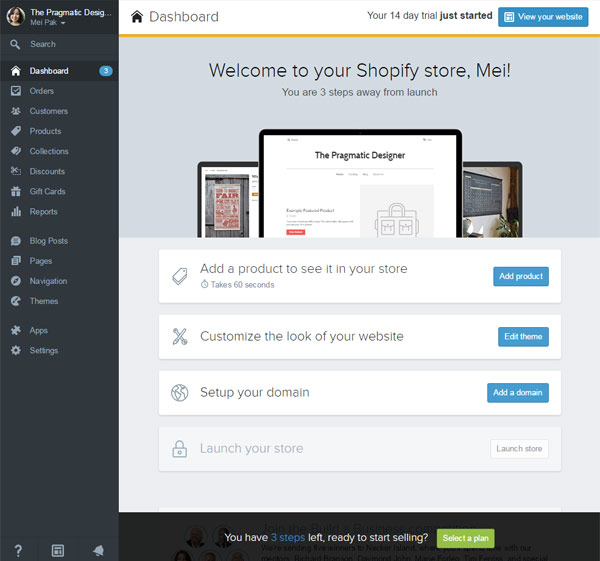This screenshot has height=561, width=600.
Task: Click the store owner avatar photo
Action: 16,17
